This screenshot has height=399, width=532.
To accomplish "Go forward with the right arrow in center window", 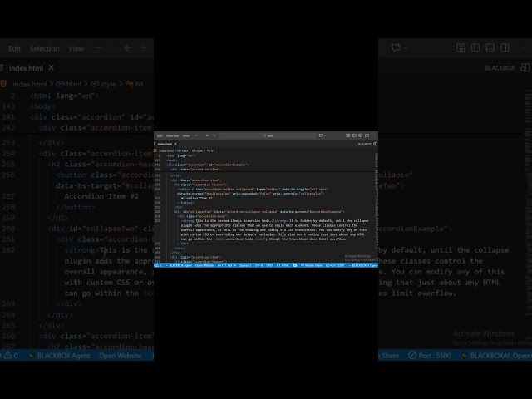I will [x=214, y=135].
